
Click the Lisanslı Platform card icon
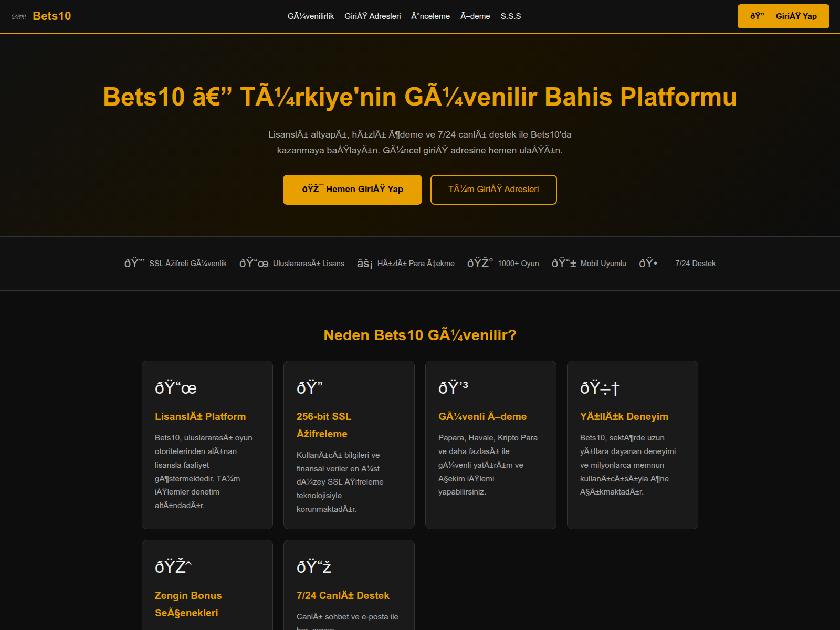(176, 388)
